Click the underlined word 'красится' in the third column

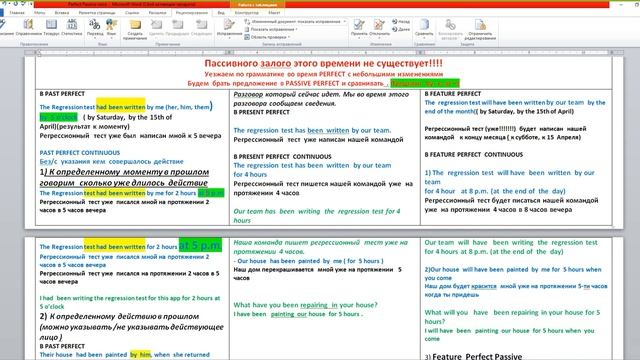coord(484,287)
